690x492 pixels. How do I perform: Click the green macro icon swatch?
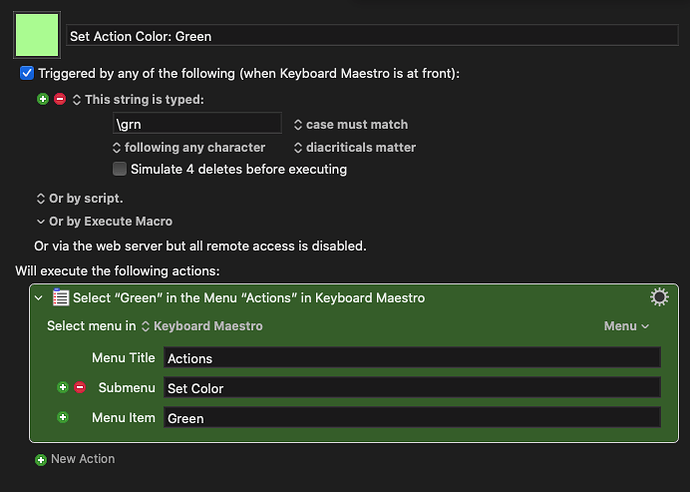pos(37,35)
